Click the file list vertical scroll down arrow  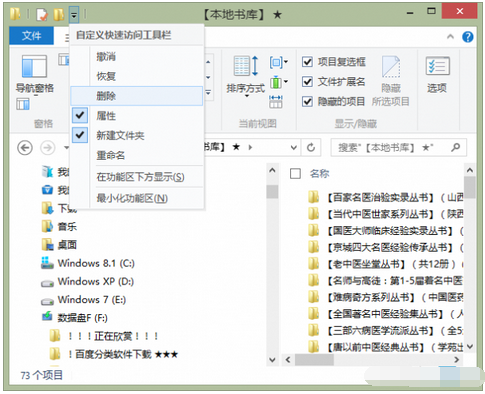(470, 347)
